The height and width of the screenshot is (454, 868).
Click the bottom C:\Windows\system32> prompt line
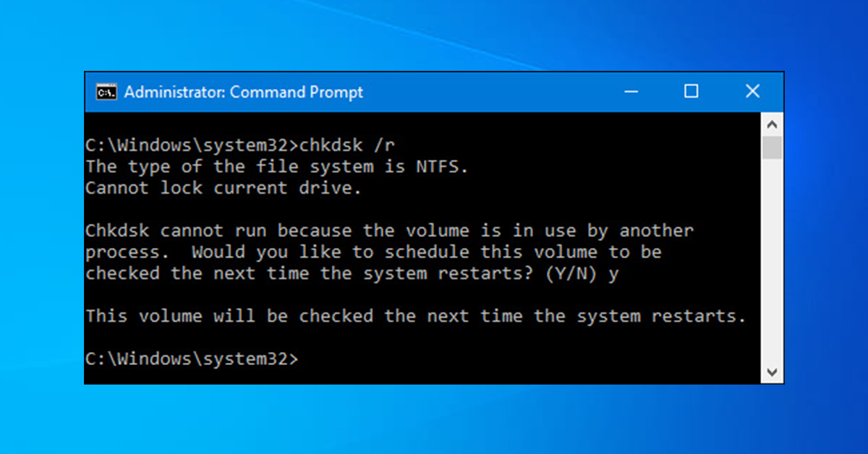pos(192,359)
